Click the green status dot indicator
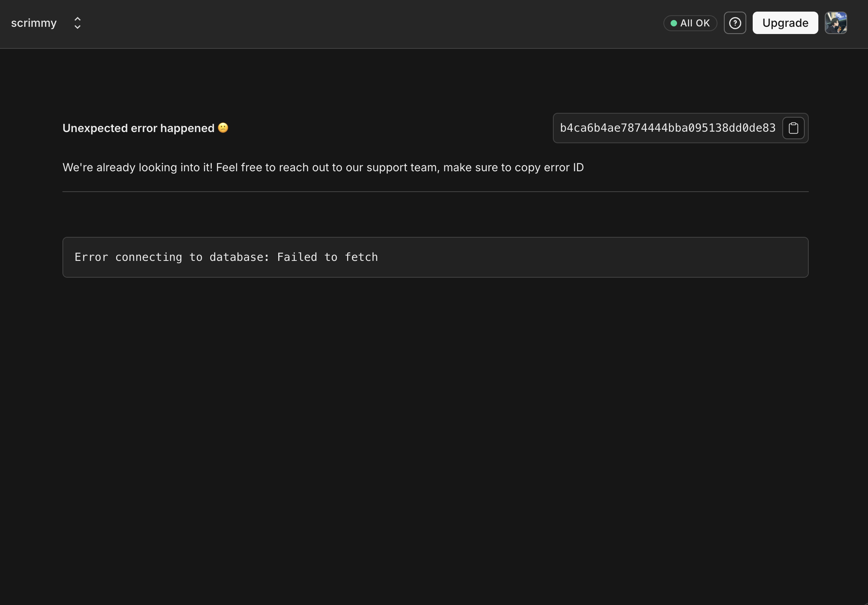The image size is (868, 605). click(x=673, y=23)
